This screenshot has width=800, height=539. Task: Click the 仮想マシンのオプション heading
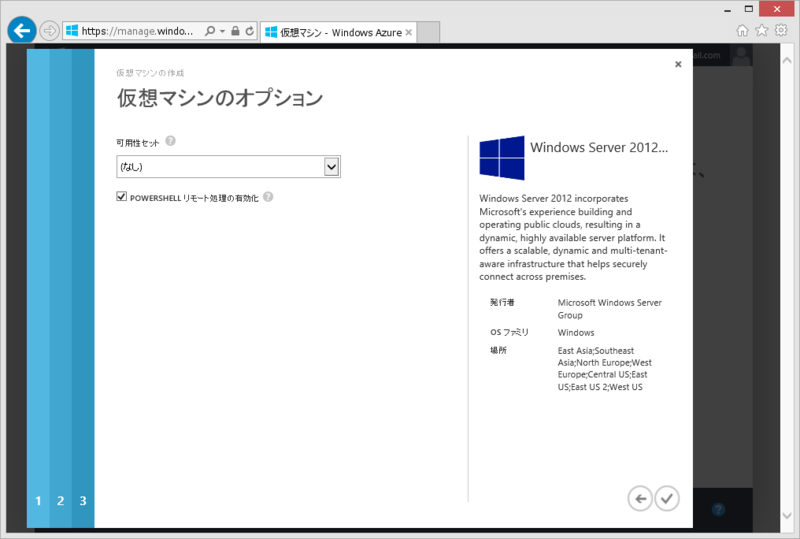click(220, 97)
